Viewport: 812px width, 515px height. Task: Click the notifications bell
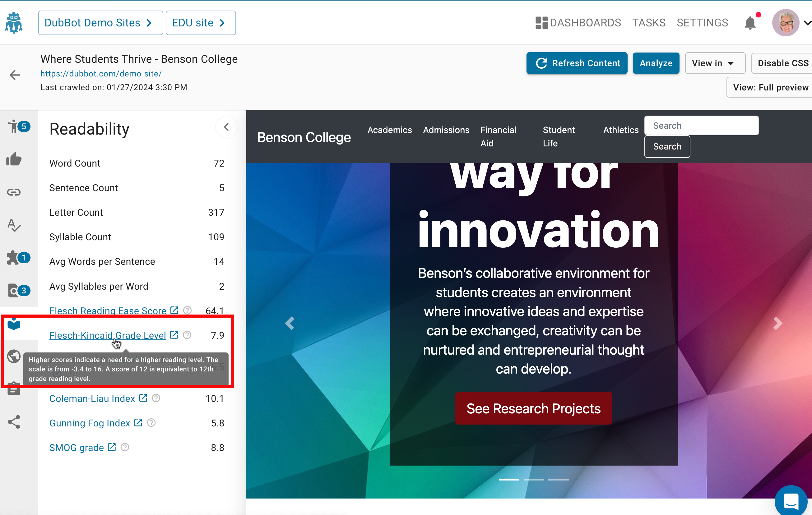click(750, 23)
